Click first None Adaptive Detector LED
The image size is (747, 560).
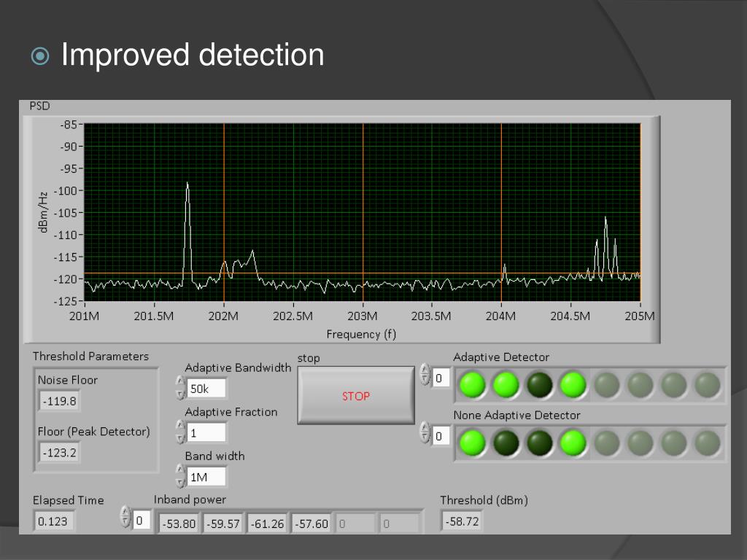(472, 443)
